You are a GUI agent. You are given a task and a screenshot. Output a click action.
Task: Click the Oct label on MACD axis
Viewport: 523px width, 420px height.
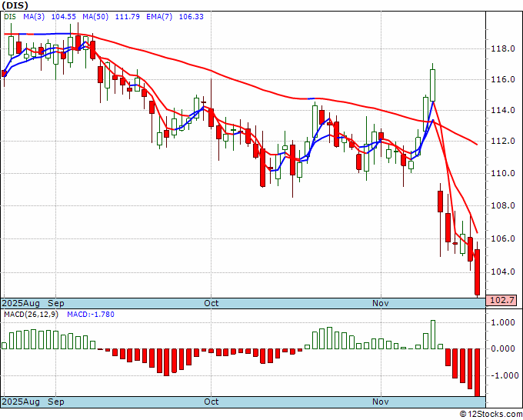[x=212, y=402]
